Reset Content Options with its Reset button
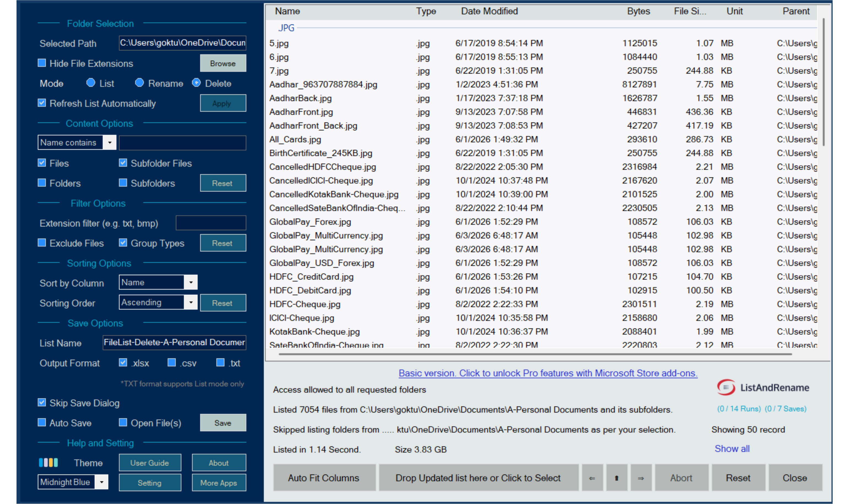The image size is (849, 504). [223, 183]
